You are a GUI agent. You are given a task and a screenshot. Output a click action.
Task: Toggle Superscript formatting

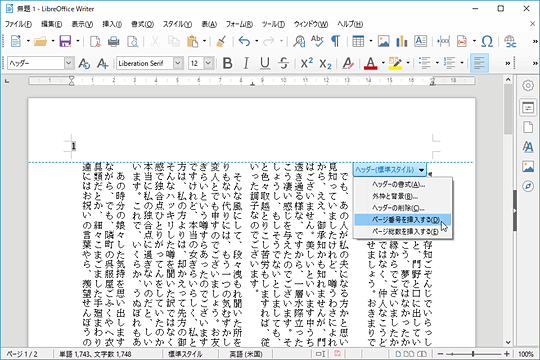(307, 63)
